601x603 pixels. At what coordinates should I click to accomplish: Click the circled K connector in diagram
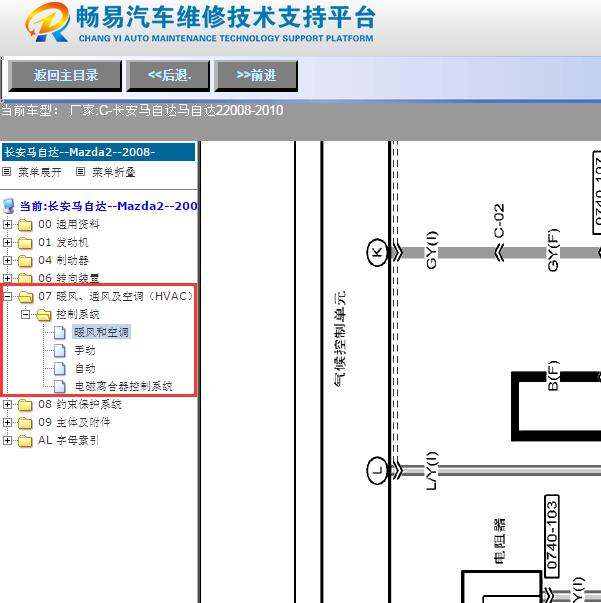pos(377,253)
